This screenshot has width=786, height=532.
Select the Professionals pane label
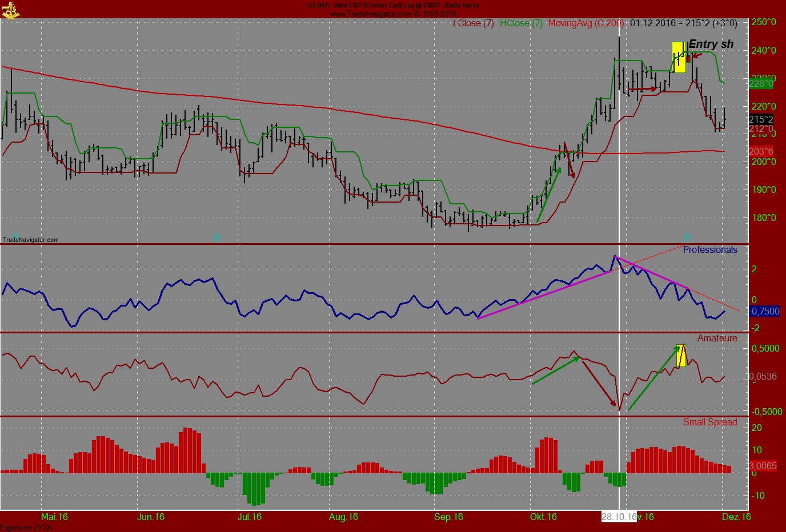[x=710, y=250]
